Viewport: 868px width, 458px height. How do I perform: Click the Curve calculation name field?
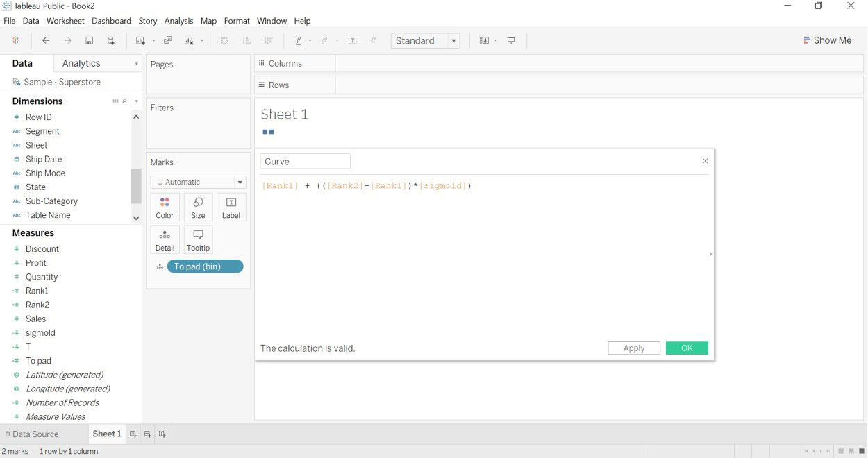306,162
